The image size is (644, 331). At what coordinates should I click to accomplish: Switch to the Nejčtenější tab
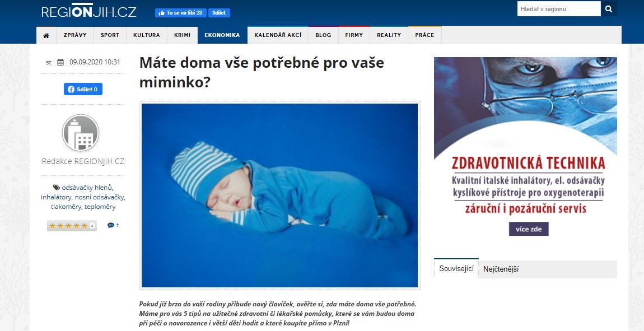(x=501, y=269)
